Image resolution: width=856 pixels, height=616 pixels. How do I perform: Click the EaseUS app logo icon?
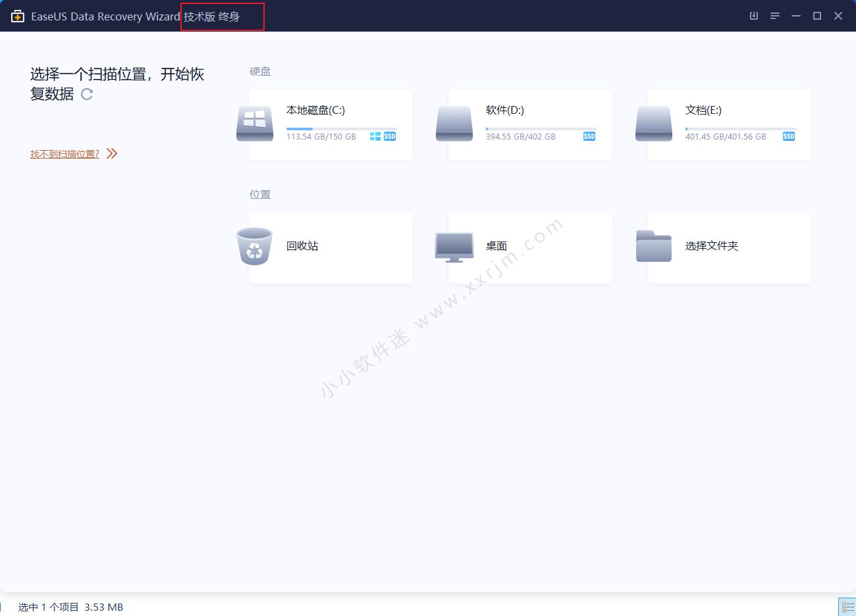click(18, 16)
